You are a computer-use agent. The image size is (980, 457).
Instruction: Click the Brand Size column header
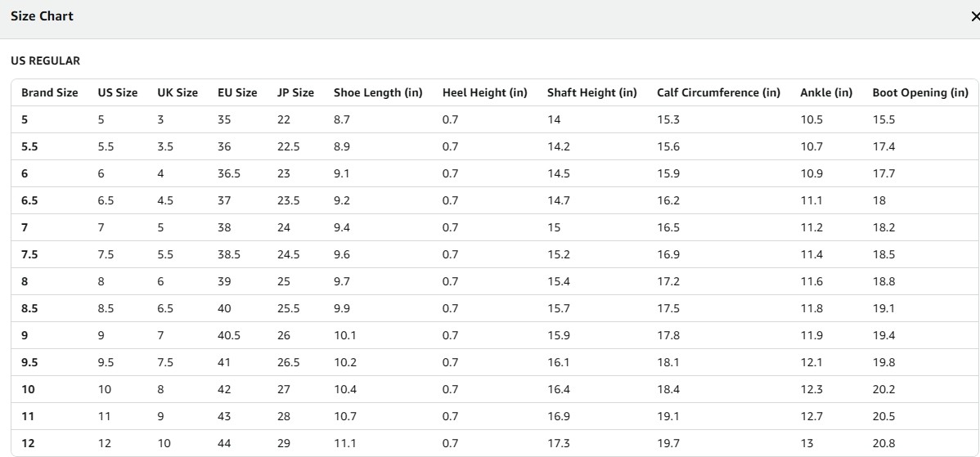pyautogui.click(x=49, y=92)
